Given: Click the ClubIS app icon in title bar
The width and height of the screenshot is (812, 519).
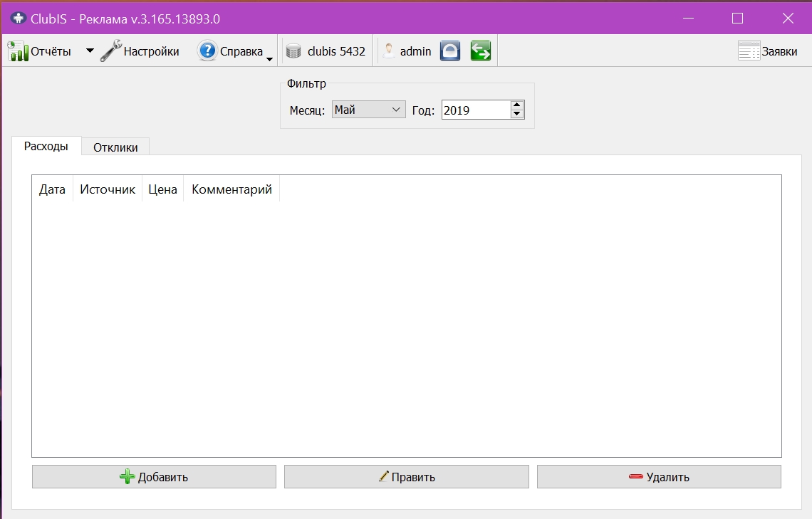Looking at the screenshot, I should (x=18, y=19).
